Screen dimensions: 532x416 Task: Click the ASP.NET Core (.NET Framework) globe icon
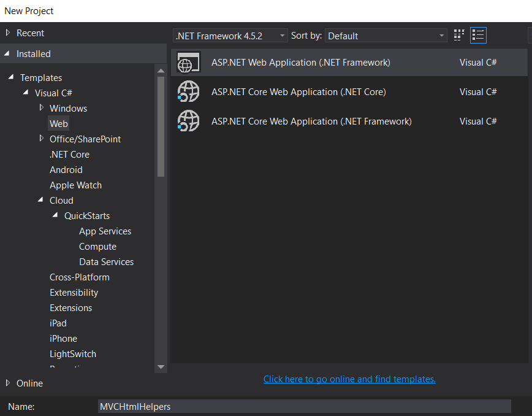click(188, 121)
